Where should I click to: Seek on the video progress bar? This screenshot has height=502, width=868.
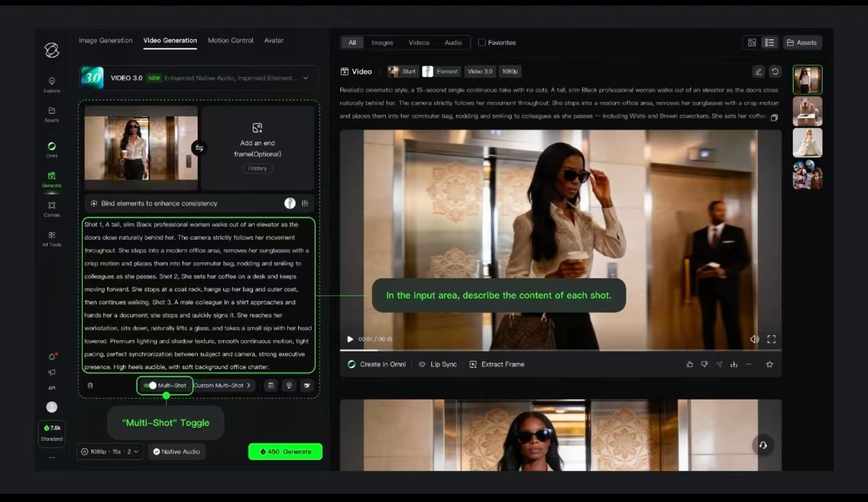click(x=561, y=350)
